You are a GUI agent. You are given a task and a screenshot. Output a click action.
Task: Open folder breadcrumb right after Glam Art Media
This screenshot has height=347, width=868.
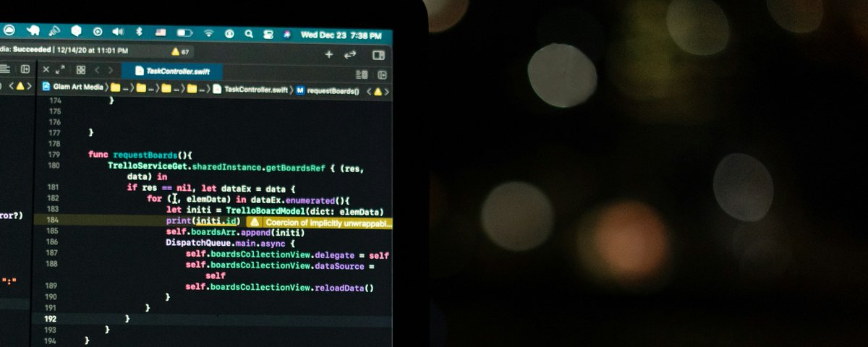click(x=116, y=88)
